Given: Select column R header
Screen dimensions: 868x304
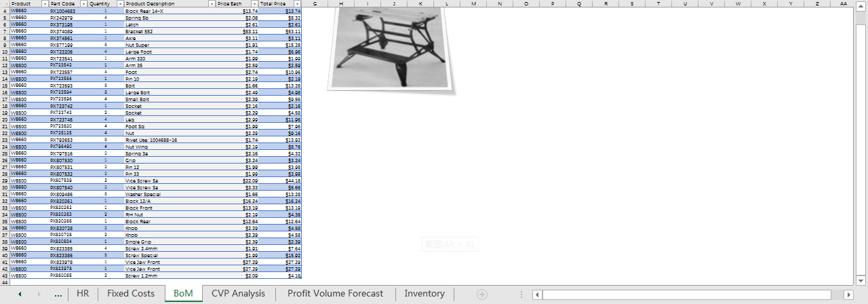Looking at the screenshot, I should pyautogui.click(x=606, y=4).
